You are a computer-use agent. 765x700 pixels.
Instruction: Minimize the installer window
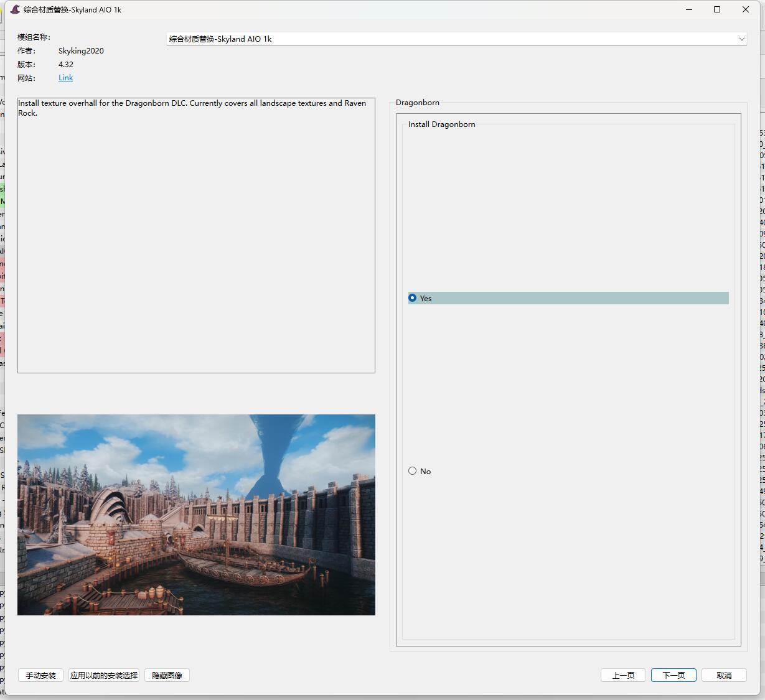pyautogui.click(x=689, y=9)
